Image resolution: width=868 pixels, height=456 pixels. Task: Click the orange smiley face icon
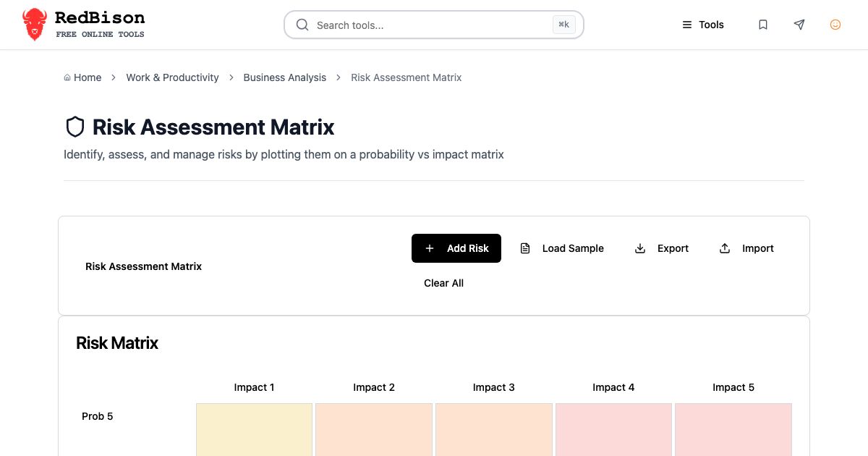pyautogui.click(x=835, y=25)
